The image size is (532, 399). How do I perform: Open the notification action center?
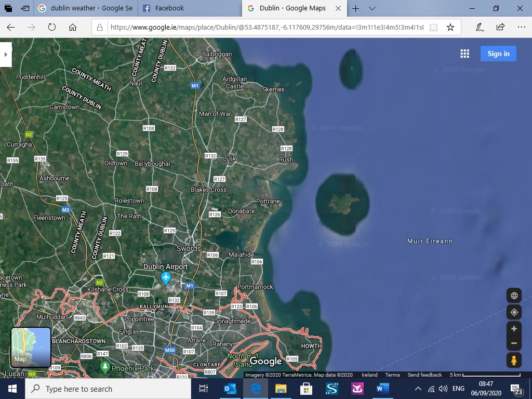pos(516,390)
